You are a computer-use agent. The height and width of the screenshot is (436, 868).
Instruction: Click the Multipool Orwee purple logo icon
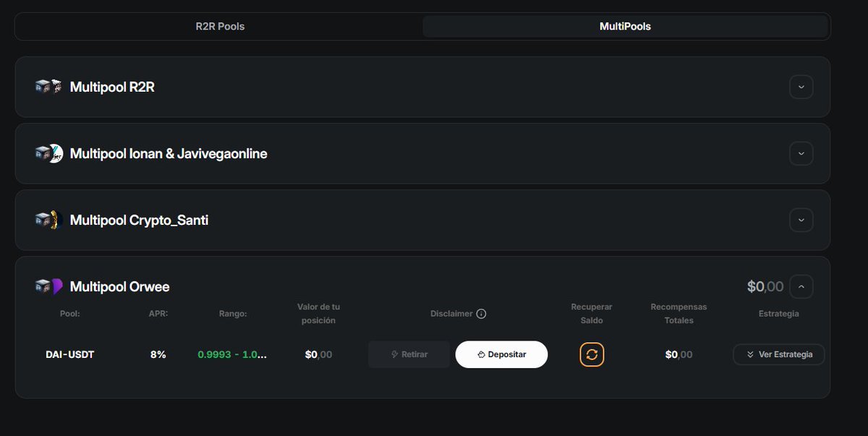click(56, 286)
